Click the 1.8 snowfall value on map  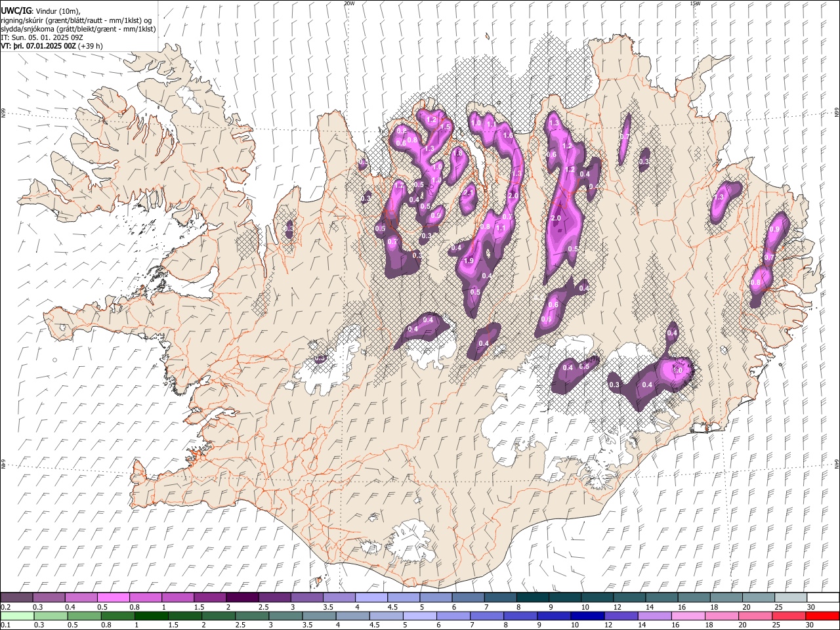(458, 153)
